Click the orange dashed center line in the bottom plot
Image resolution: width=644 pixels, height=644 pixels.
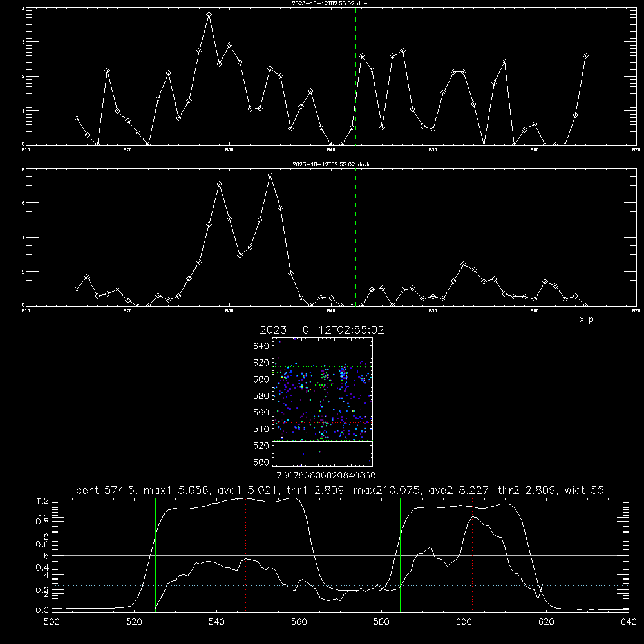[359, 554]
